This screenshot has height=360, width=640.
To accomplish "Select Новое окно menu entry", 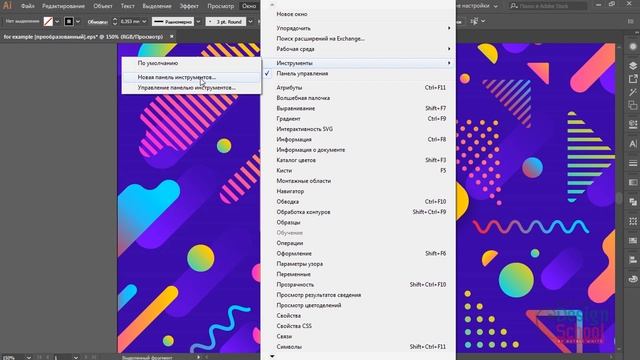I will [x=358, y=14].
